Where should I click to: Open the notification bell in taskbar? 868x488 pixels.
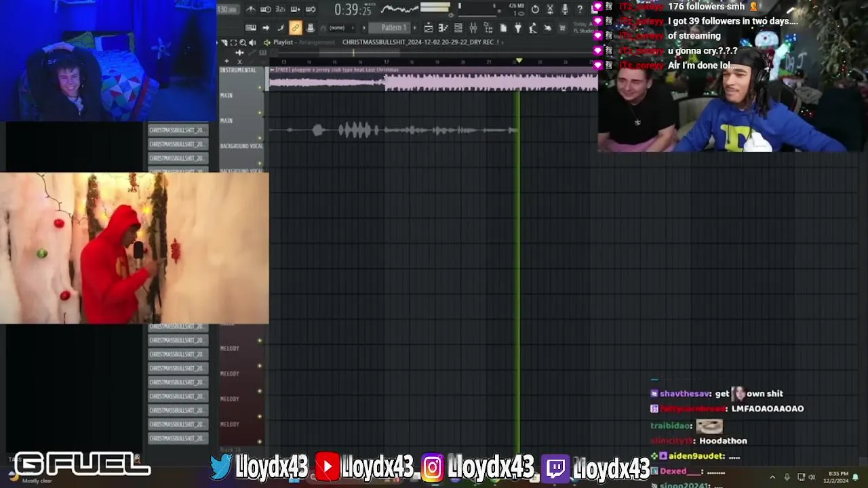click(x=855, y=477)
